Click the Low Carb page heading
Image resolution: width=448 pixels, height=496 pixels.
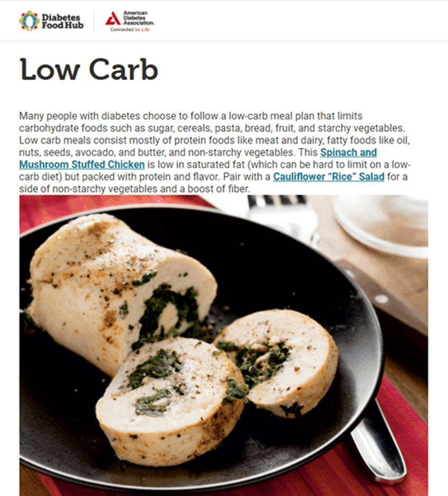(89, 69)
